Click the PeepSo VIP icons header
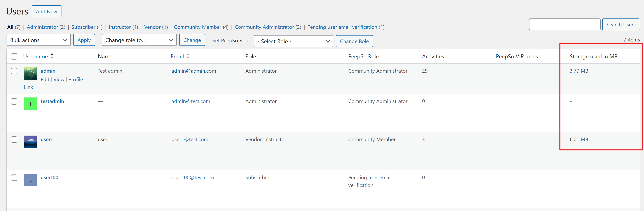The width and height of the screenshot is (644, 211). click(x=517, y=57)
